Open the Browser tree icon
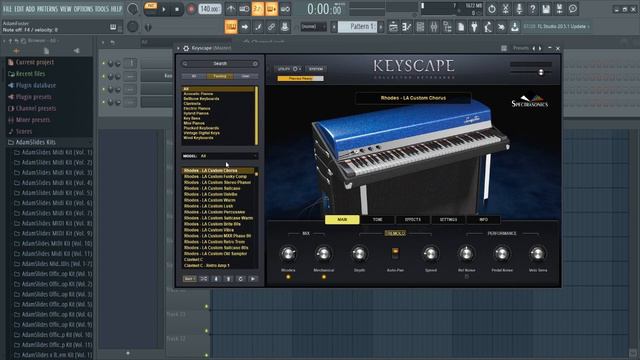 447,27
